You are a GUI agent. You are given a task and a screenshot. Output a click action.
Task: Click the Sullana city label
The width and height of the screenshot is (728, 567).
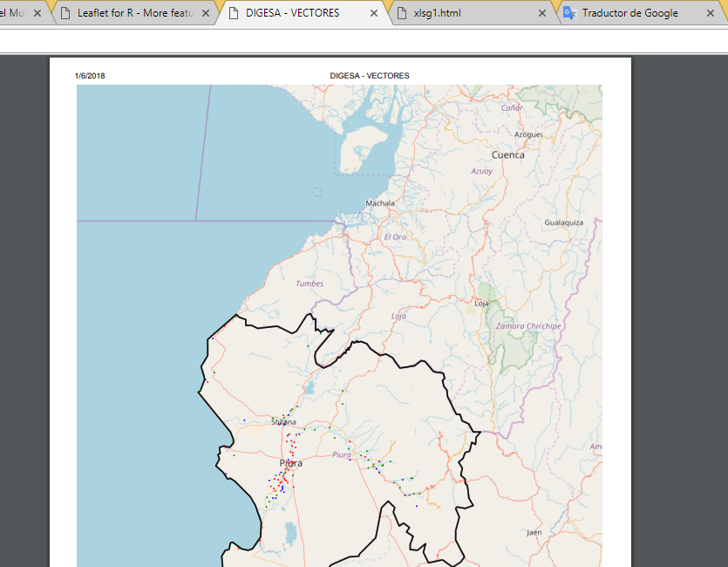coord(283,421)
